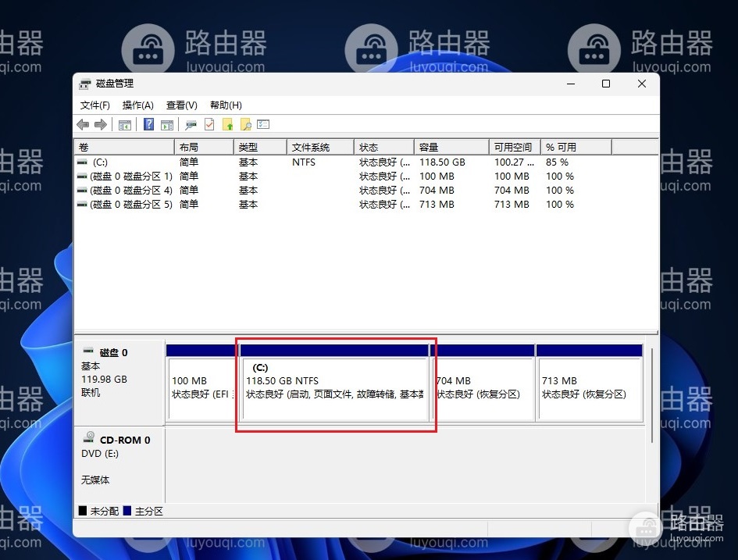This screenshot has width=738, height=560.
Task: Sort by the 卷 column header
Action: tap(124, 148)
